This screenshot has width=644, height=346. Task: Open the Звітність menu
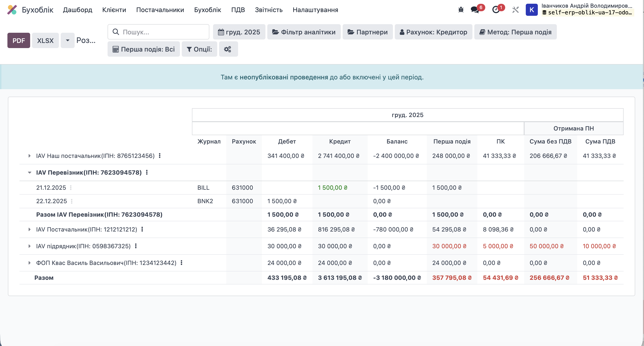[268, 10]
